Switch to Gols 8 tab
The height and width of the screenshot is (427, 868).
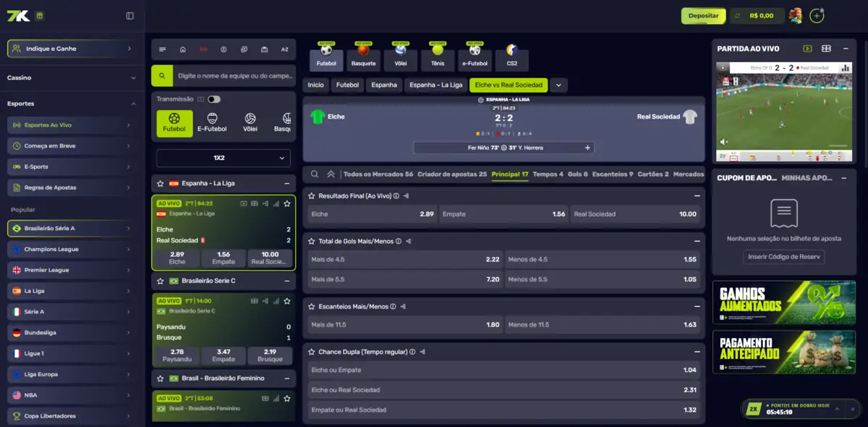[x=577, y=174]
